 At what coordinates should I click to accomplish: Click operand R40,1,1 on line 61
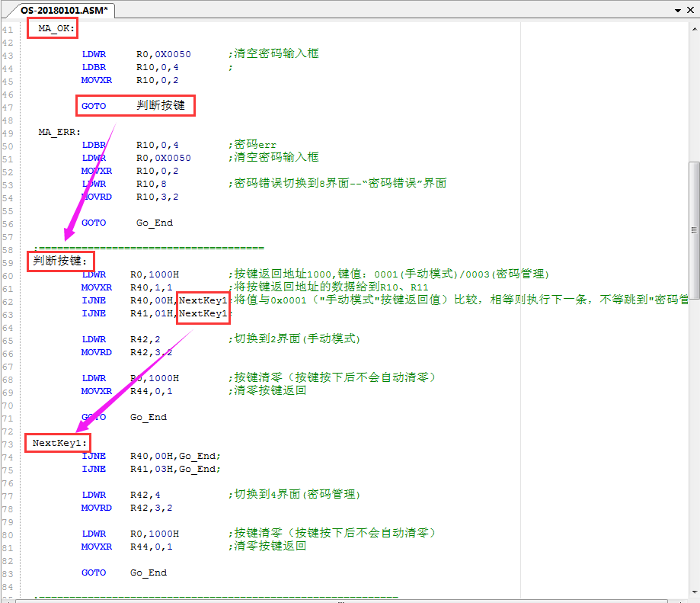152,287
